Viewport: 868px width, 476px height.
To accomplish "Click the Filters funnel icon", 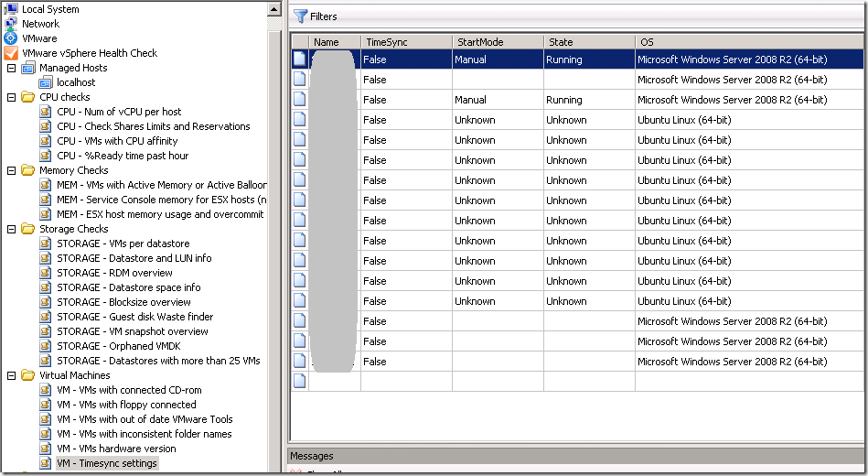I will 300,16.
